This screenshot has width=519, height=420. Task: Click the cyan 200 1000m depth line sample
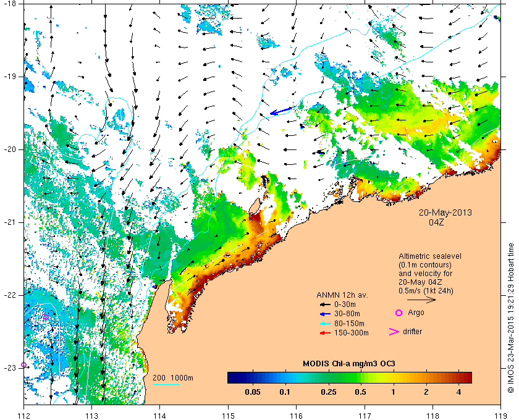(x=166, y=385)
